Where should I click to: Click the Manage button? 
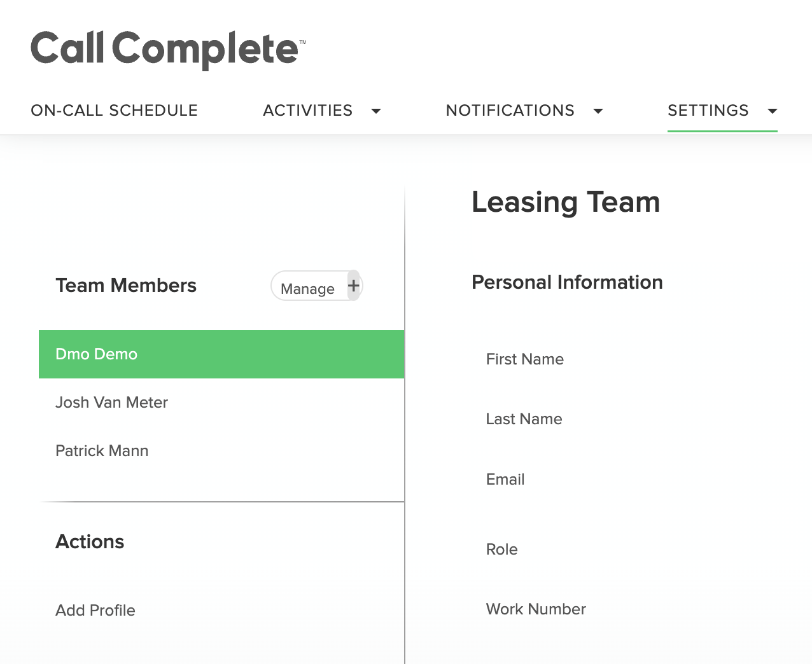click(308, 288)
